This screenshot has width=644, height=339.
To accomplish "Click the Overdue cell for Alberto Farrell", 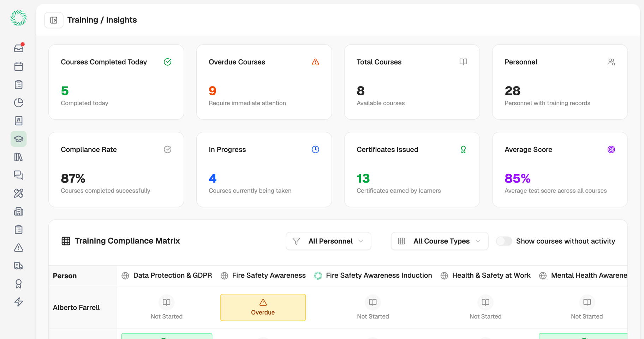I will (x=263, y=308).
